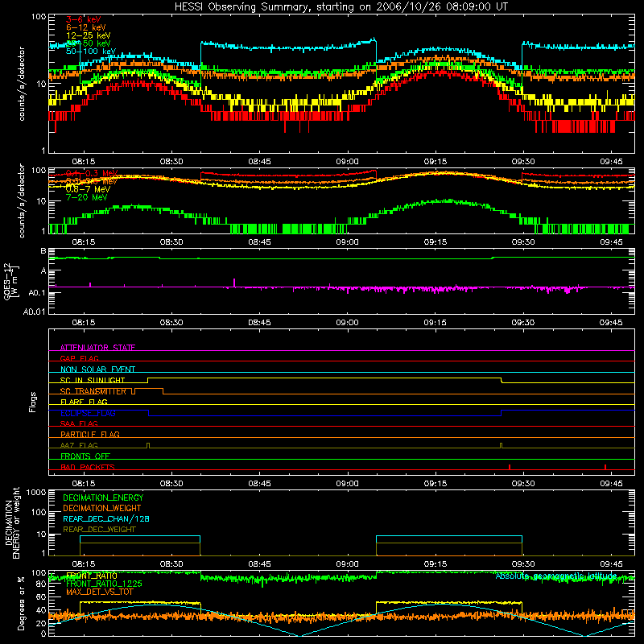This screenshot has width=644, height=644.
Task: Click the 'A0.1' level on the GOES axis
Action: 37,293
